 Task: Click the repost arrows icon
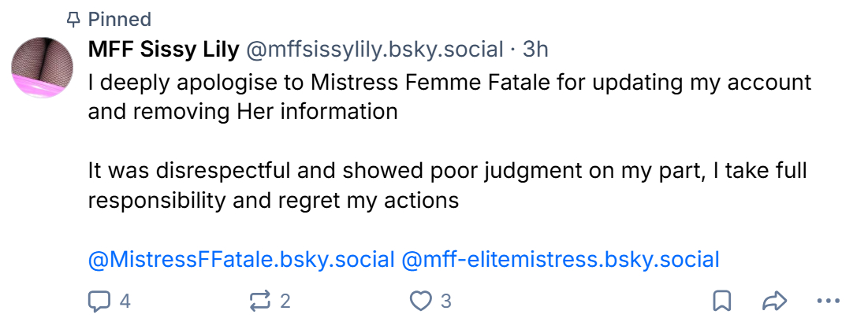pos(260,301)
